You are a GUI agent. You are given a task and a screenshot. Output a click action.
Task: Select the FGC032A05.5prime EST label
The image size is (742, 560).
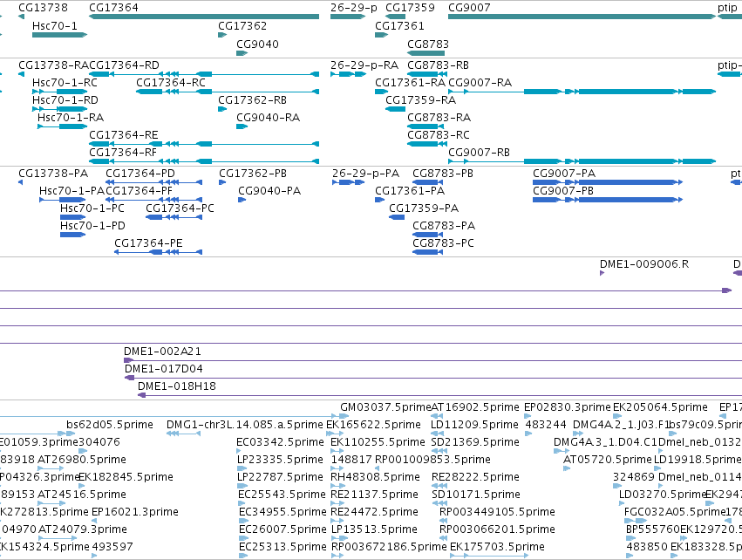[x=673, y=512]
